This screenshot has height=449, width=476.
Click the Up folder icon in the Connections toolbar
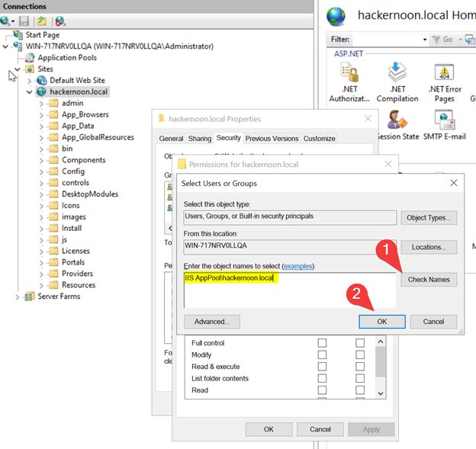pos(42,21)
